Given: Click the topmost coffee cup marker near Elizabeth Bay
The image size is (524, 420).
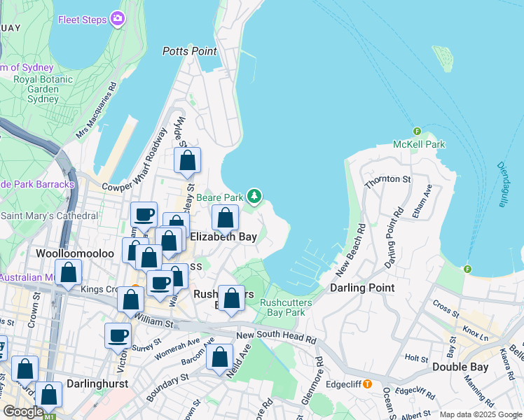Looking at the screenshot, I should (x=144, y=215).
